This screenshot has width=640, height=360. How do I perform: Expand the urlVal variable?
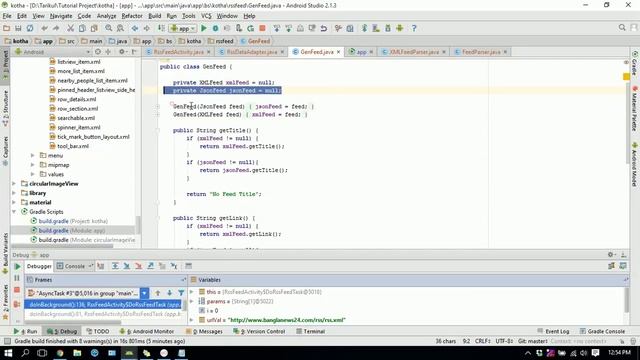point(192,320)
